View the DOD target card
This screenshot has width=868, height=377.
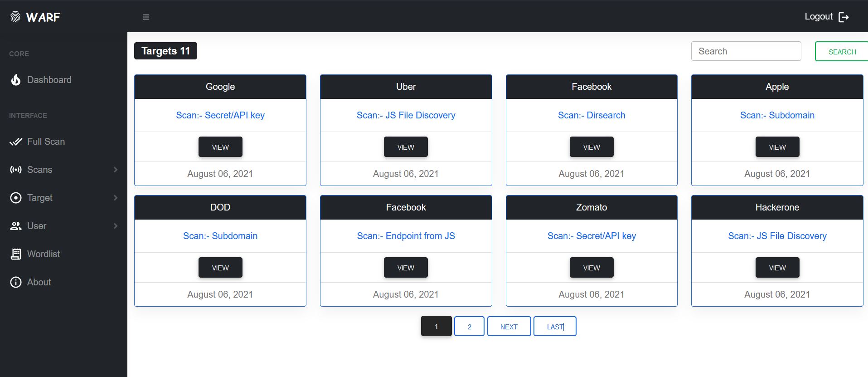[x=220, y=268]
